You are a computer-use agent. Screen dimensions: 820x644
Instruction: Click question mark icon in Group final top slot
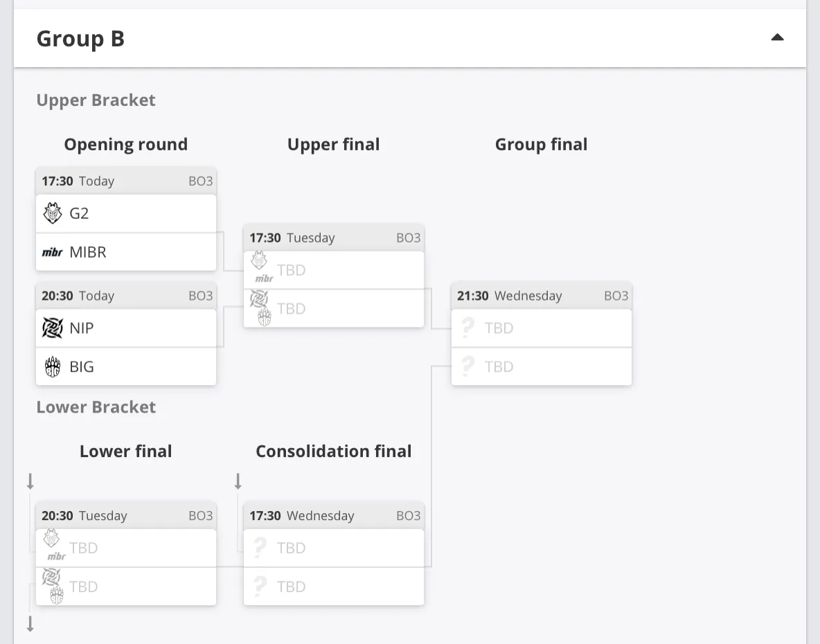pos(467,328)
